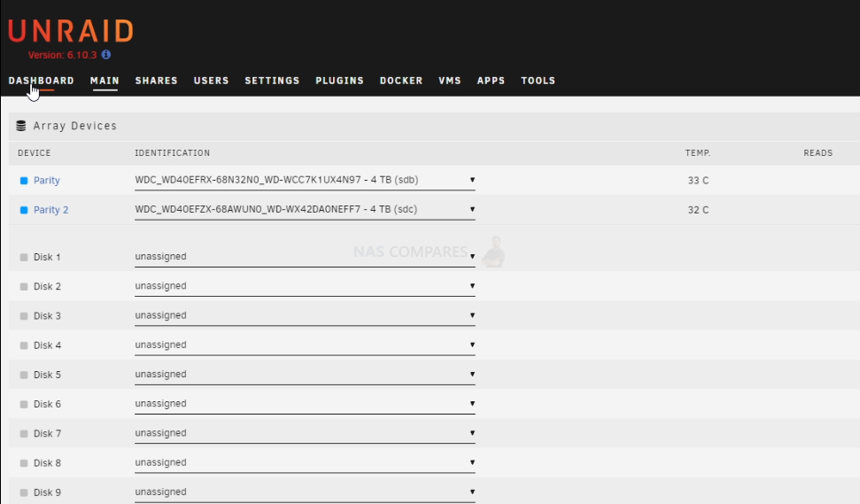Open the Parity device selection dropdown
The image size is (860, 504).
[305, 180]
